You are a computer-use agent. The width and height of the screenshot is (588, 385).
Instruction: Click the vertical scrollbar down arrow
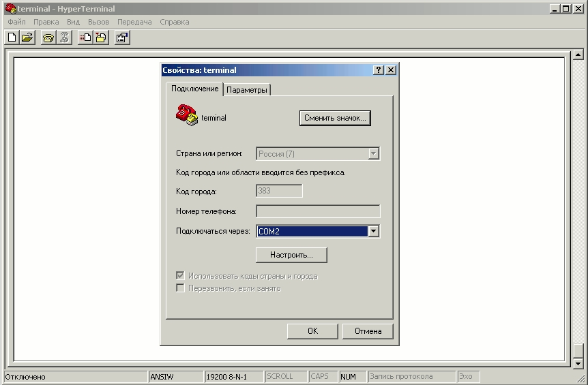click(x=578, y=363)
